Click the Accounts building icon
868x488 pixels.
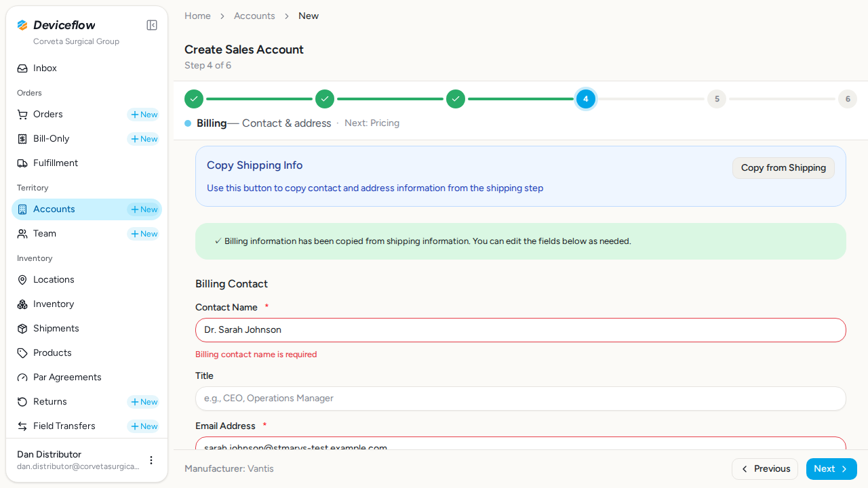[22, 209]
